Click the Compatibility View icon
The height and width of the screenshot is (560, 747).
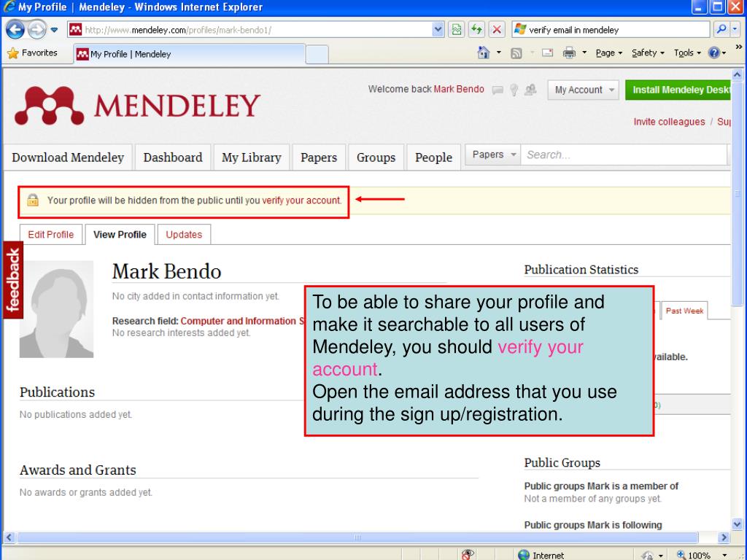[457, 29]
